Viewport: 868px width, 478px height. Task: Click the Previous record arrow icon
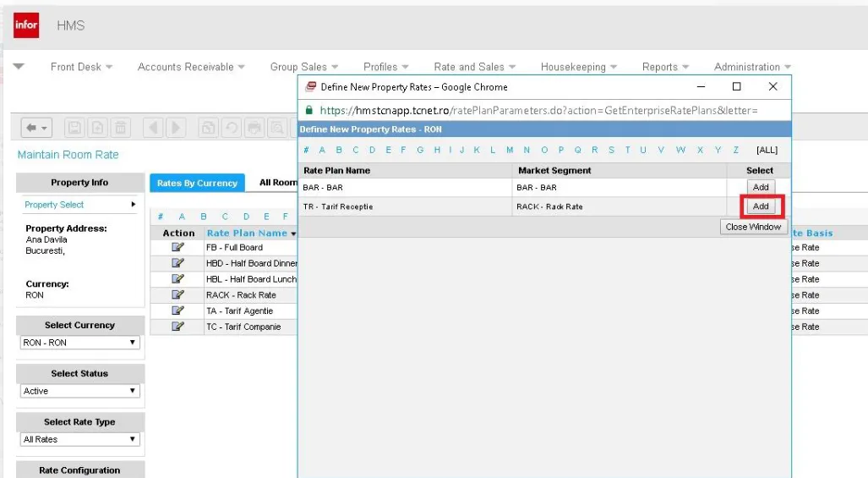click(x=153, y=128)
